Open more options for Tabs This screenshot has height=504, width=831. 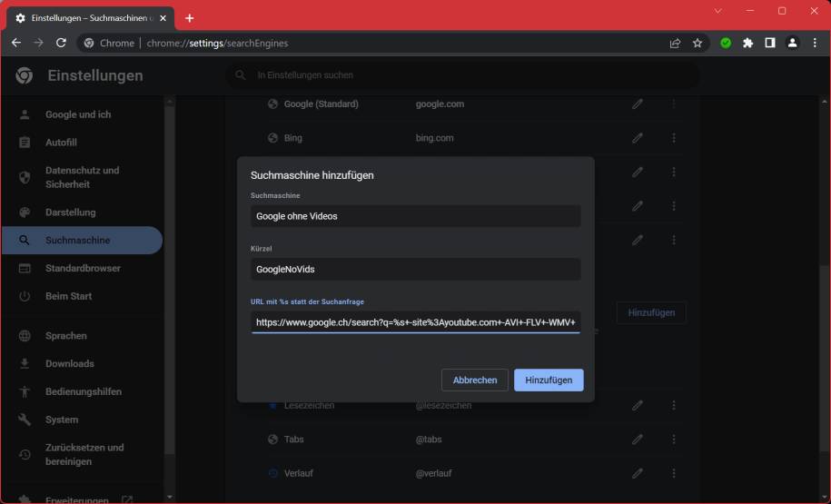(x=674, y=440)
